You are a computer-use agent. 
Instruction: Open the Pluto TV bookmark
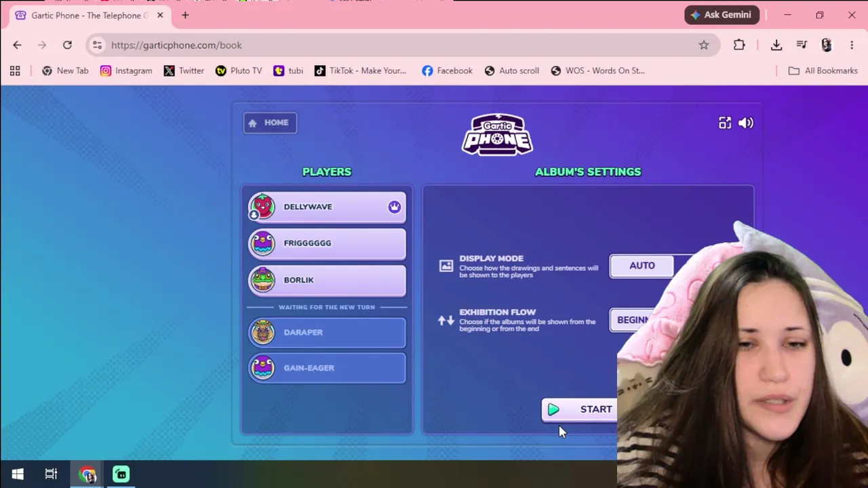pos(239,70)
